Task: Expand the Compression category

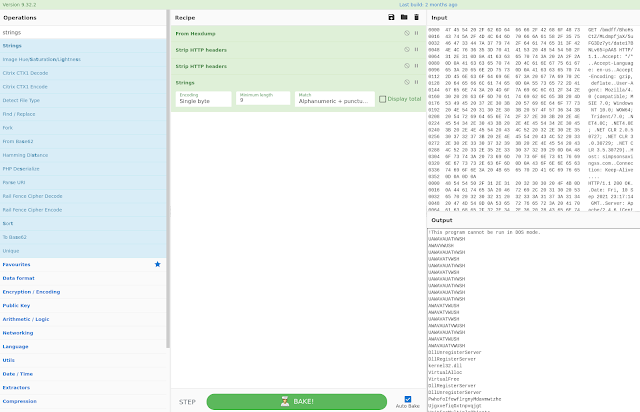Action: [x=83, y=401]
